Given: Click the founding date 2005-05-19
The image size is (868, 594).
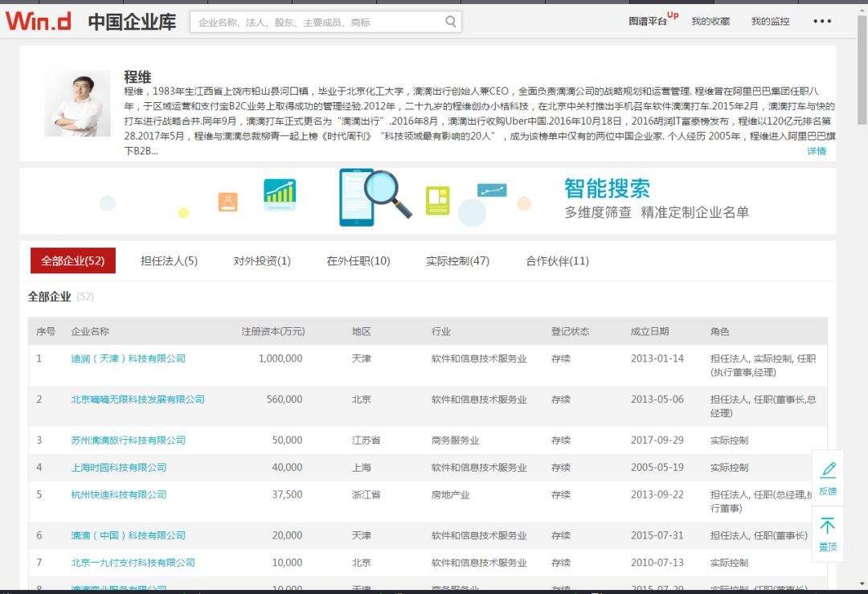Looking at the screenshot, I should (x=657, y=468).
